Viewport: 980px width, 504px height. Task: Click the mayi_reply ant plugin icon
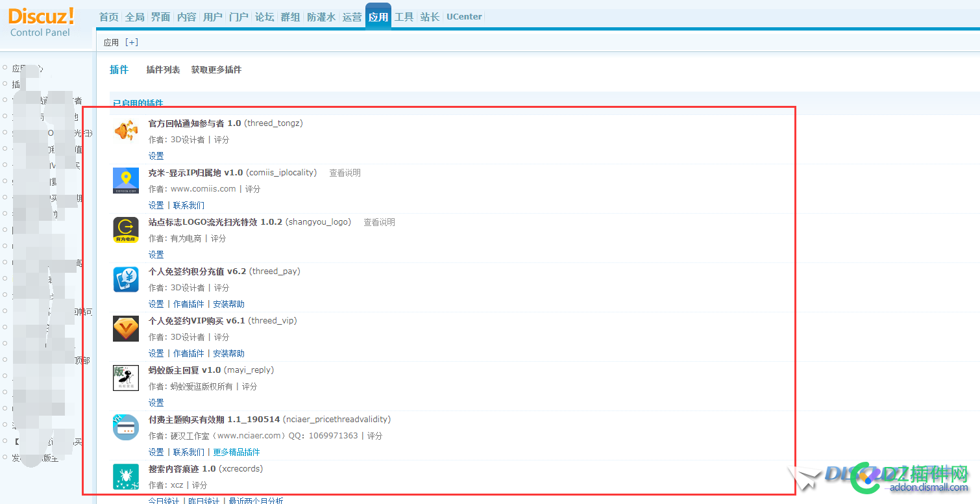point(126,378)
